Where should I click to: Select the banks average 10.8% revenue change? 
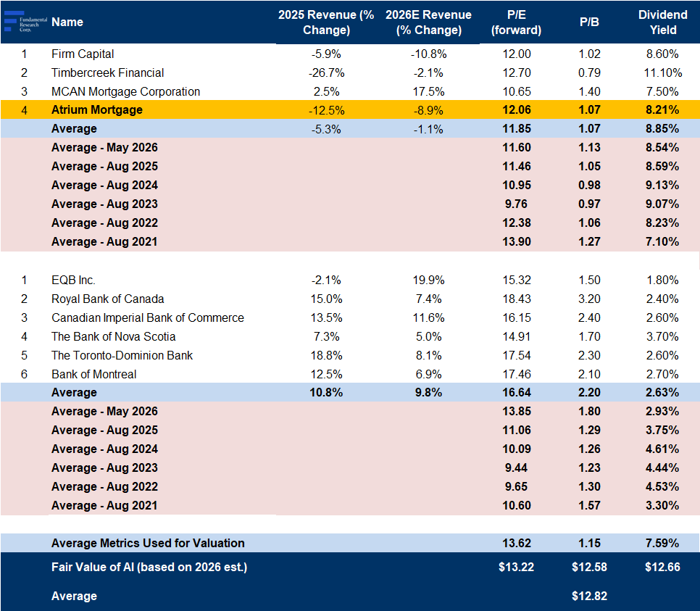326,393
